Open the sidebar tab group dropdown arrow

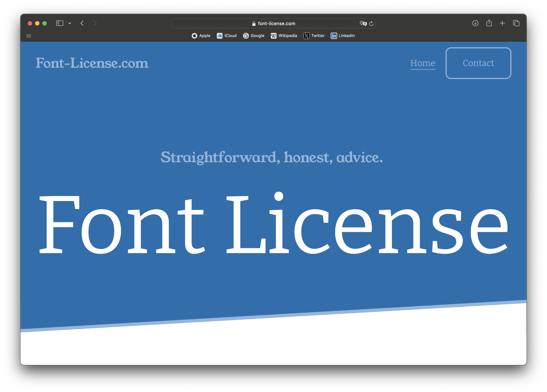pyautogui.click(x=70, y=23)
